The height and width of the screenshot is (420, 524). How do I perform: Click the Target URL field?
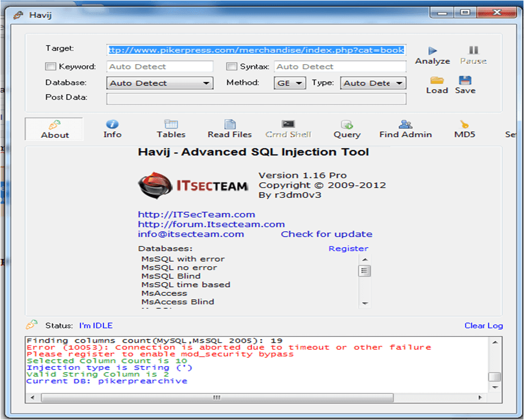(256, 50)
